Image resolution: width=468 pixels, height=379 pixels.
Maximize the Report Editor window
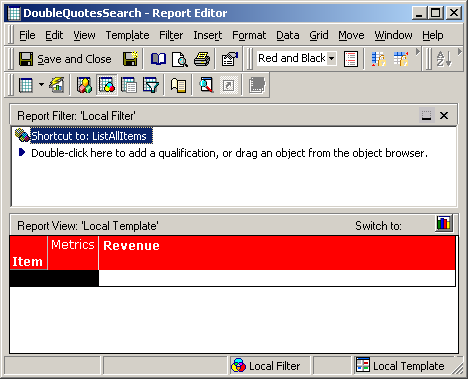[436, 13]
